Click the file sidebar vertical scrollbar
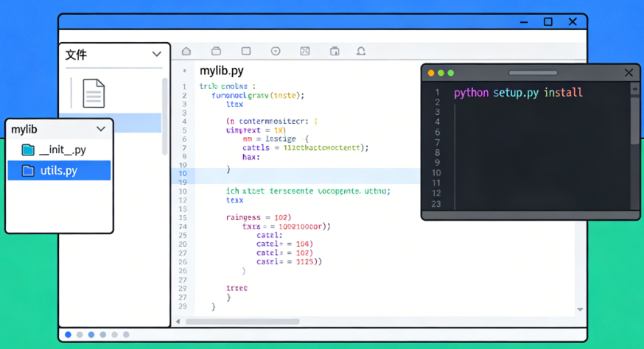The image size is (644, 349). coord(165,116)
